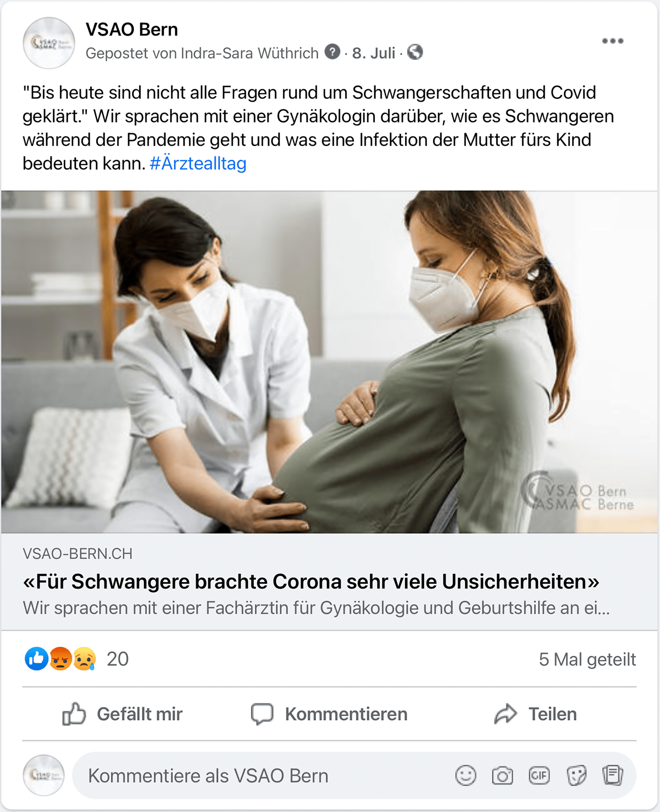The image size is (660, 812).
Task: Click the angry reaction emoji icon
Action: (60, 658)
